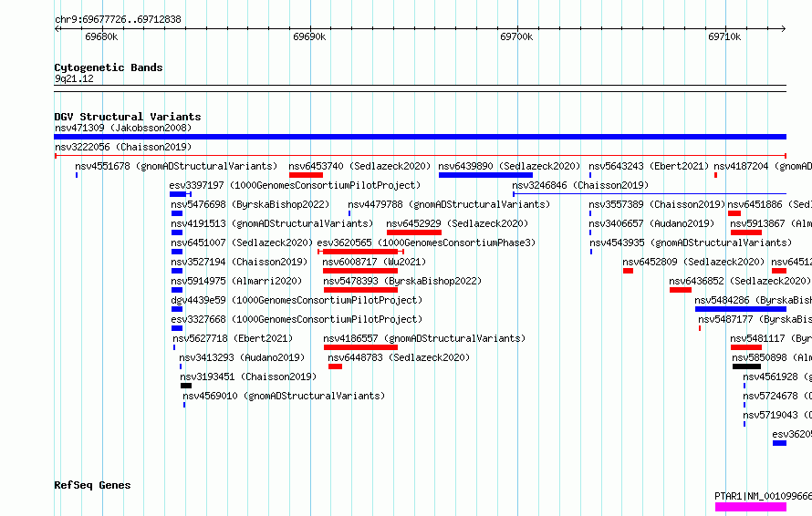
Task: Click red bar under nsv6452929
Action: pos(414,232)
